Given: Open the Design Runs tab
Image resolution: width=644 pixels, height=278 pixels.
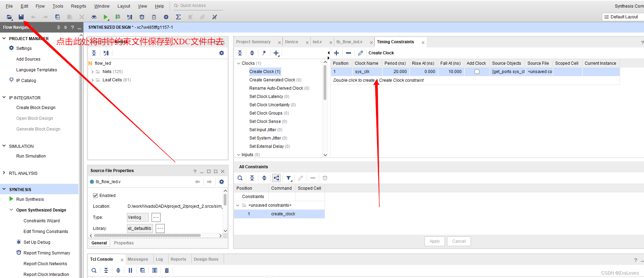Looking at the screenshot, I should click(x=206, y=259).
